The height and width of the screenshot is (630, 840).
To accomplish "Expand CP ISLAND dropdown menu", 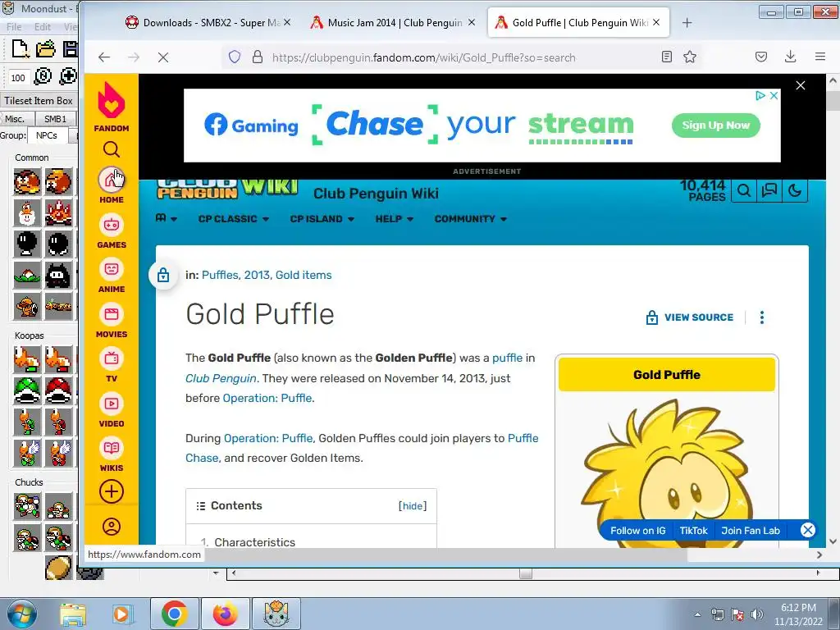I will [322, 218].
